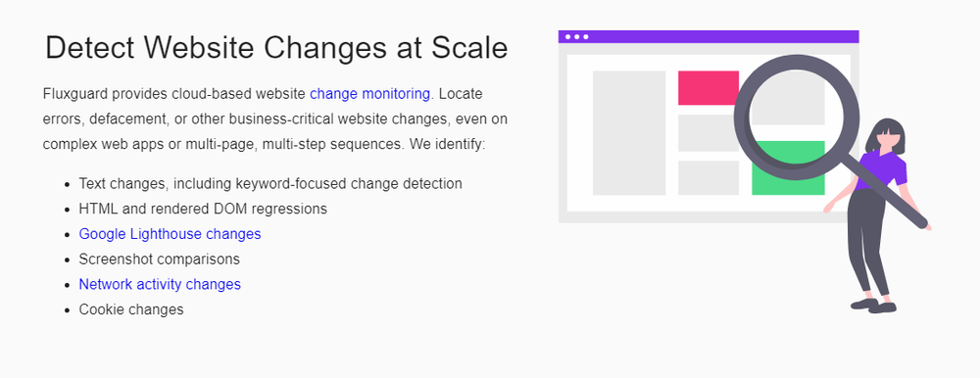Click the Screenshot comparisons list item

(x=160, y=260)
